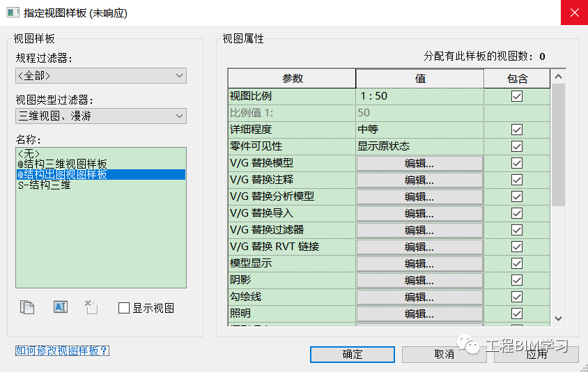This screenshot has width=588, height=372.
Task: Close the view template dialog
Action: pyautogui.click(x=574, y=13)
